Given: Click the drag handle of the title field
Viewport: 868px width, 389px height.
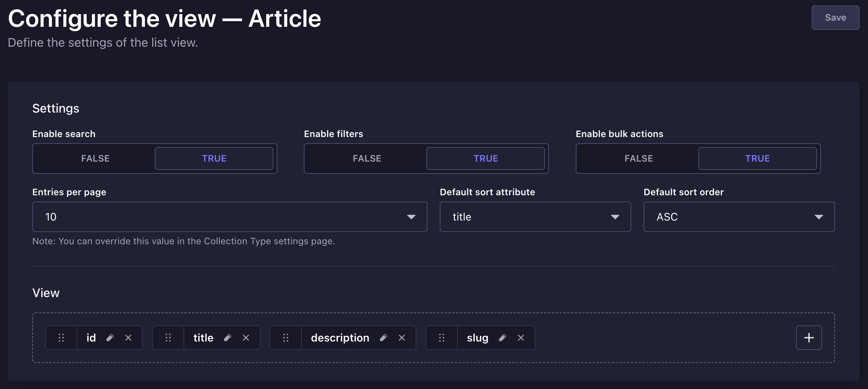Looking at the screenshot, I should [168, 337].
